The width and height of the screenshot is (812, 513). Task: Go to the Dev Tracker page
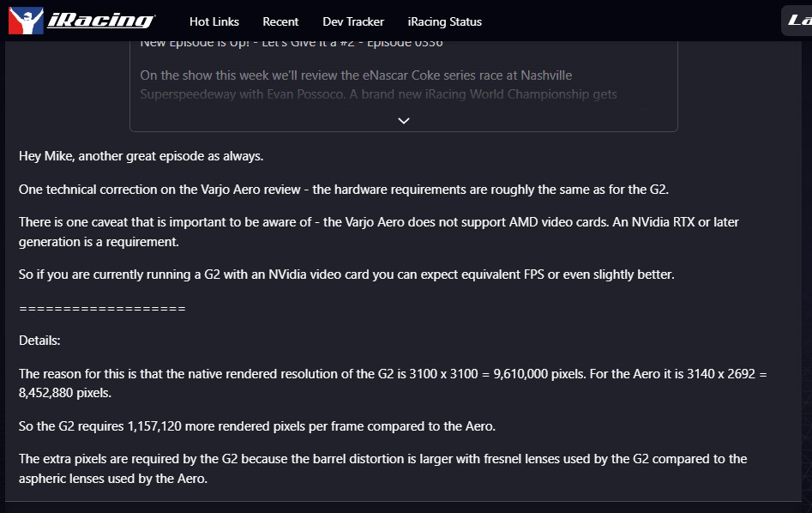click(x=353, y=21)
